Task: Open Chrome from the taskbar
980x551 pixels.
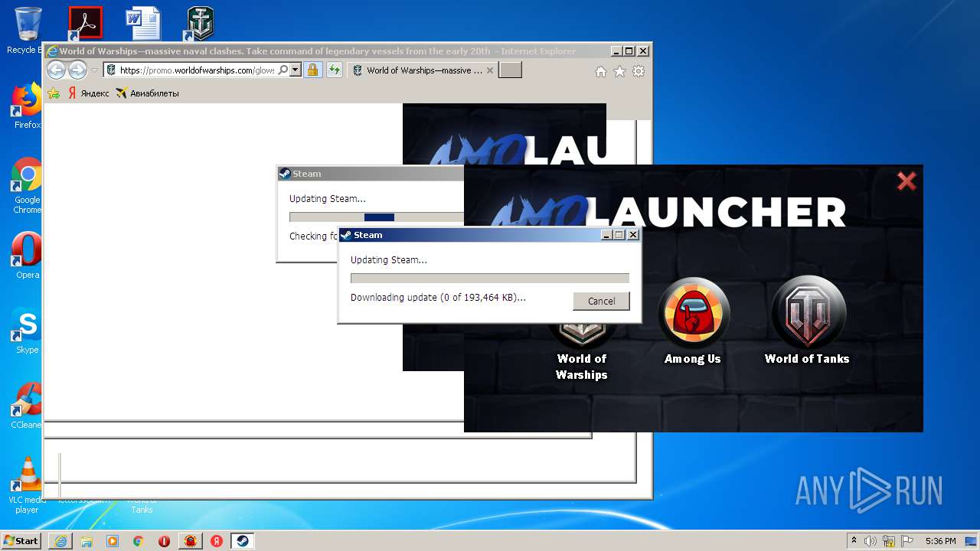Action: click(139, 541)
